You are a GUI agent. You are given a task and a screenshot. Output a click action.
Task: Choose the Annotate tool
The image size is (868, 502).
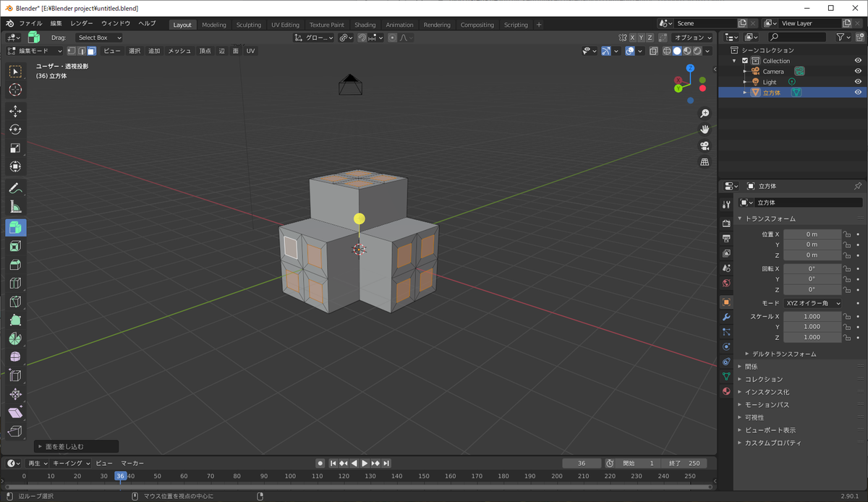click(x=15, y=188)
